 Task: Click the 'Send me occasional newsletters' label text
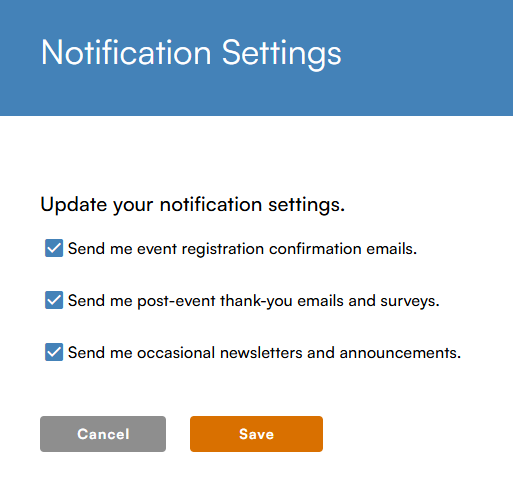(x=264, y=353)
